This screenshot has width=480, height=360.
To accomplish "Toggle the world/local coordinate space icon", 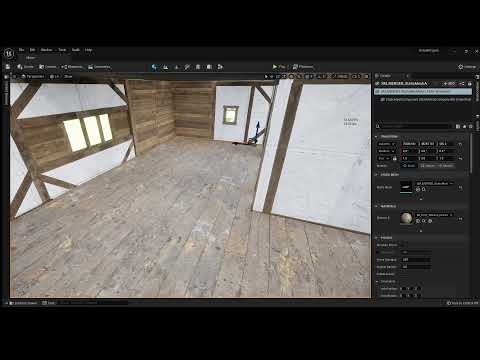I will pos(292,76).
